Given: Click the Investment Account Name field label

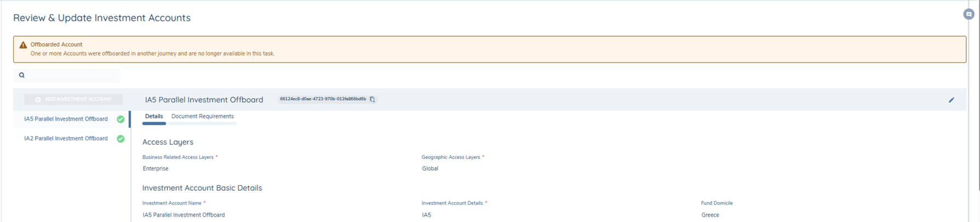Looking at the screenshot, I should [x=172, y=203].
